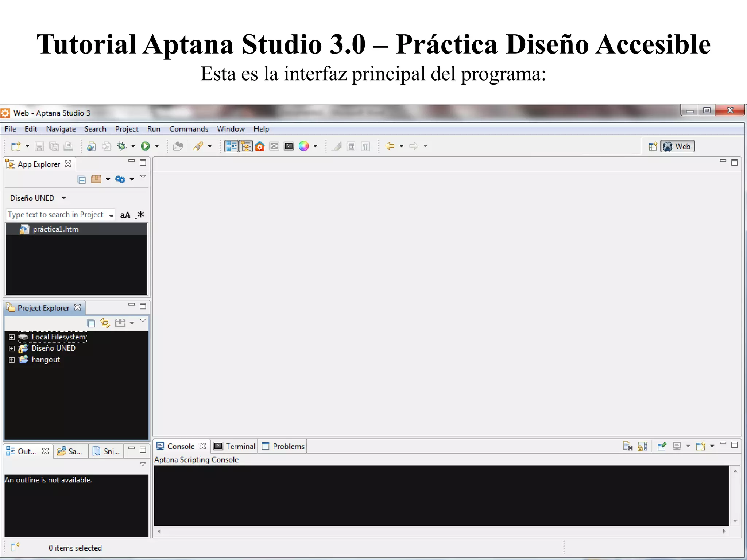Click the Web perspective button
The width and height of the screenshot is (747, 560).
[677, 146]
